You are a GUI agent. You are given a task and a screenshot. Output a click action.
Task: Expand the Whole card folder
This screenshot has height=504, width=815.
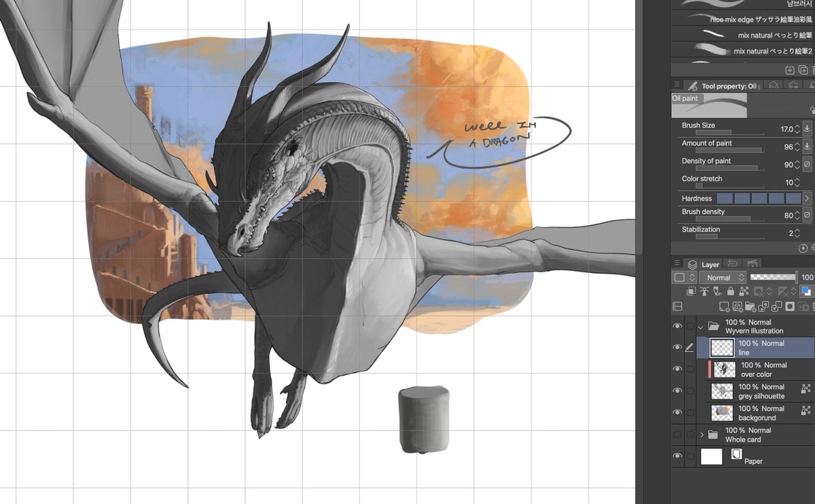point(702,435)
